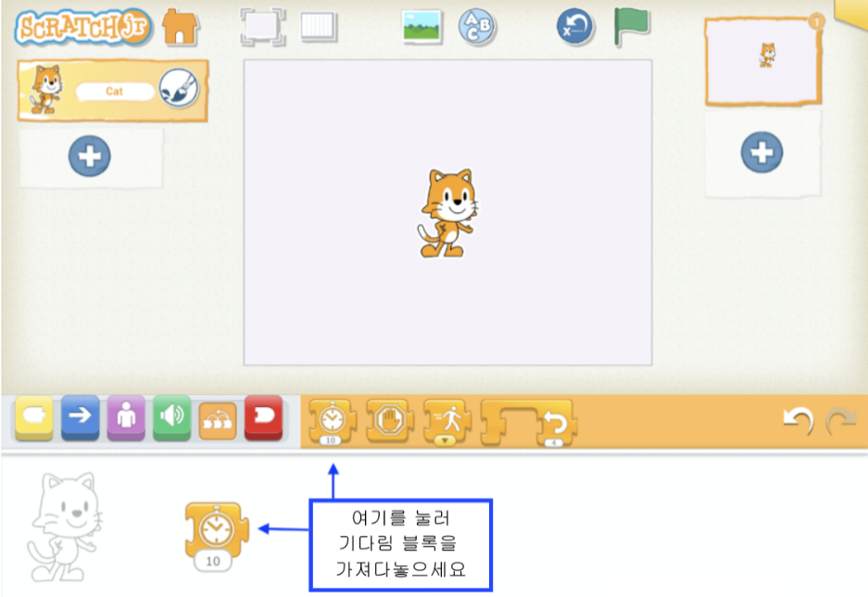
Task: Switch to blue motion blocks category
Action: (x=80, y=418)
